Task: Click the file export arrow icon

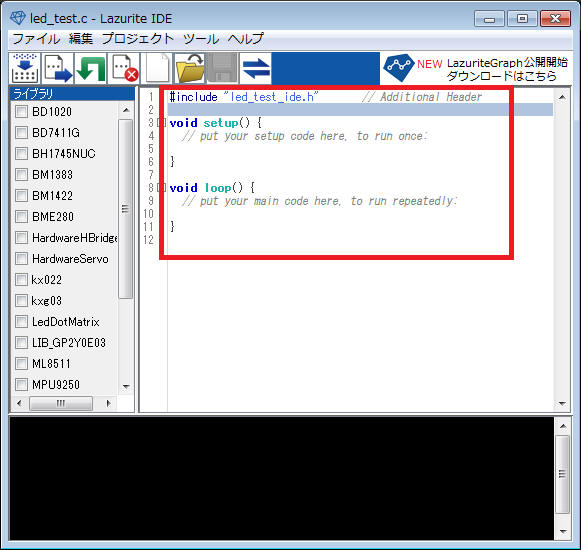Action: [x=58, y=68]
